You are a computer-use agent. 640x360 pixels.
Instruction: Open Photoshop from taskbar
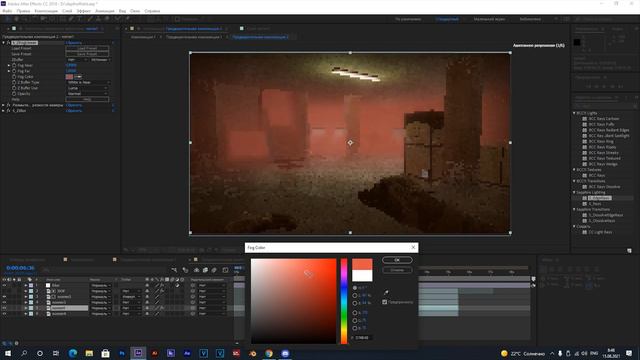(122, 353)
